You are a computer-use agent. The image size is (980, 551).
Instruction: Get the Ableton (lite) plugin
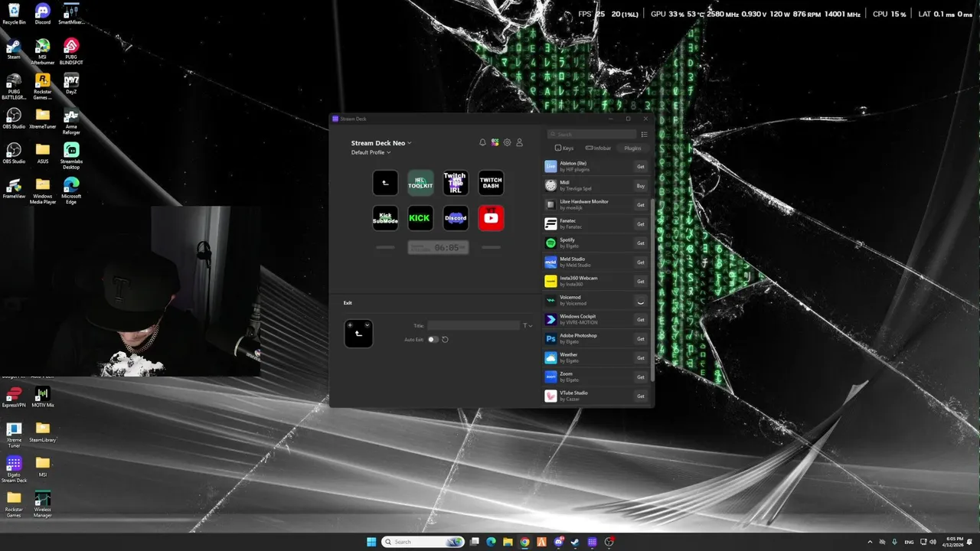coord(641,166)
